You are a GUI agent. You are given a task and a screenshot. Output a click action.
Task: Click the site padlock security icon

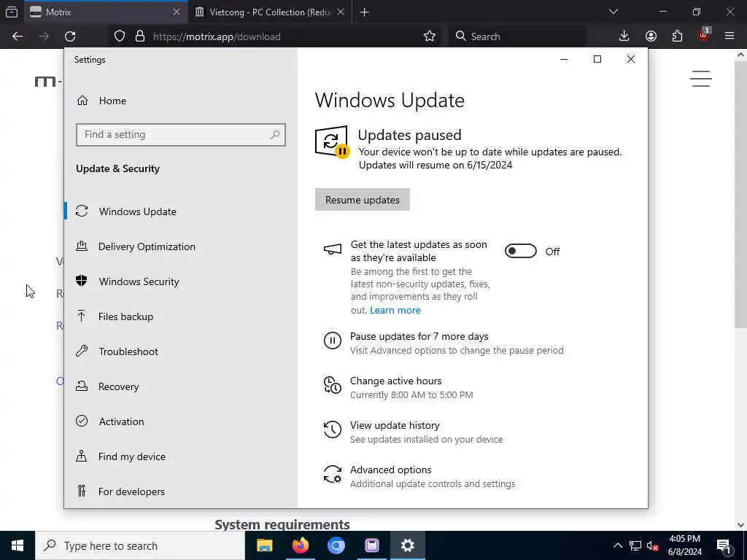coord(140,36)
